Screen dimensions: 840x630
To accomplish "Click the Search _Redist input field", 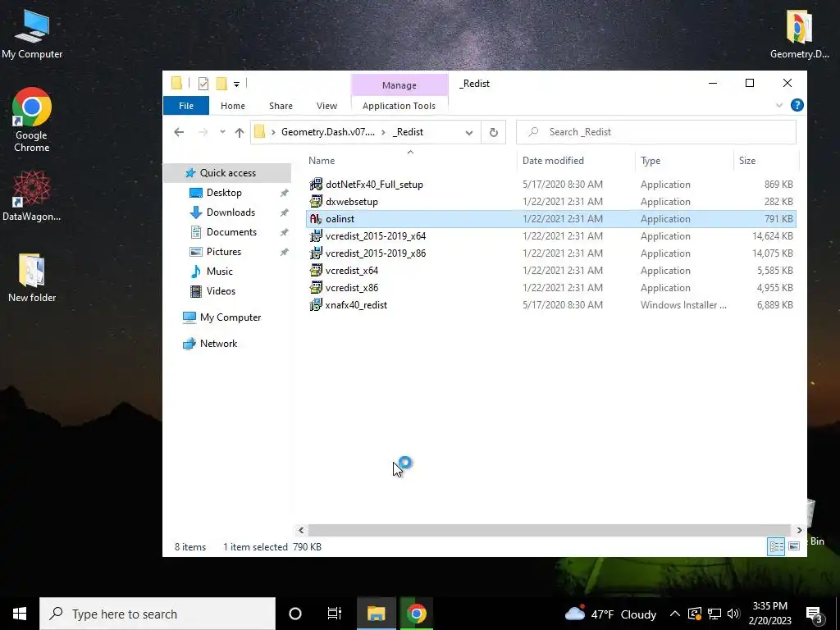I will point(655,132).
